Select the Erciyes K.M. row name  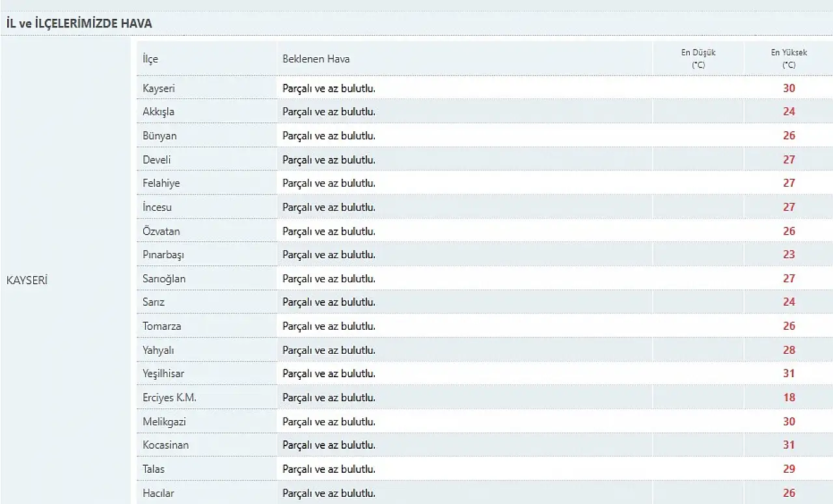(169, 397)
